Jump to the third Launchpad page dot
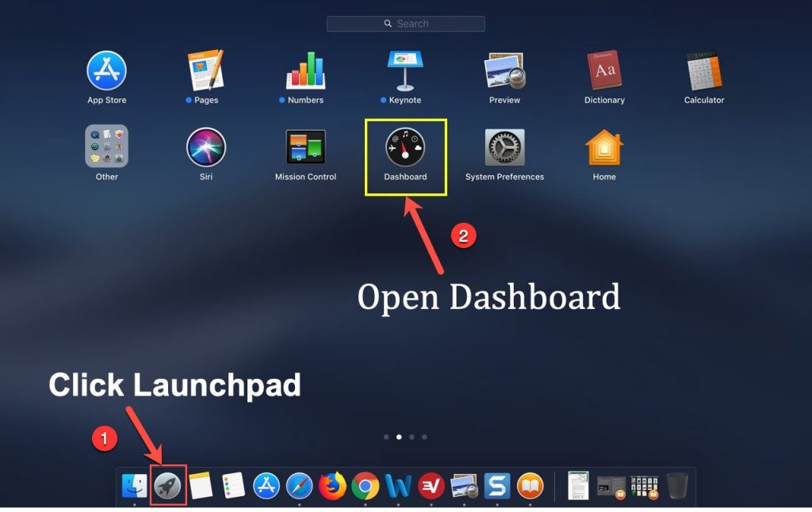Image resolution: width=812 pixels, height=512 pixels. coord(412,437)
